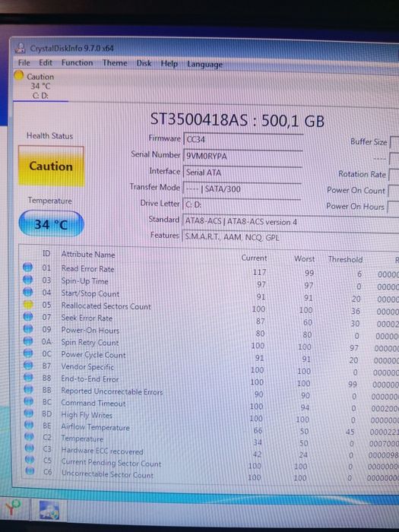This screenshot has width=399, height=532.
Task: Click current value 66 for Airflow Temperature
Action: [x=258, y=431]
